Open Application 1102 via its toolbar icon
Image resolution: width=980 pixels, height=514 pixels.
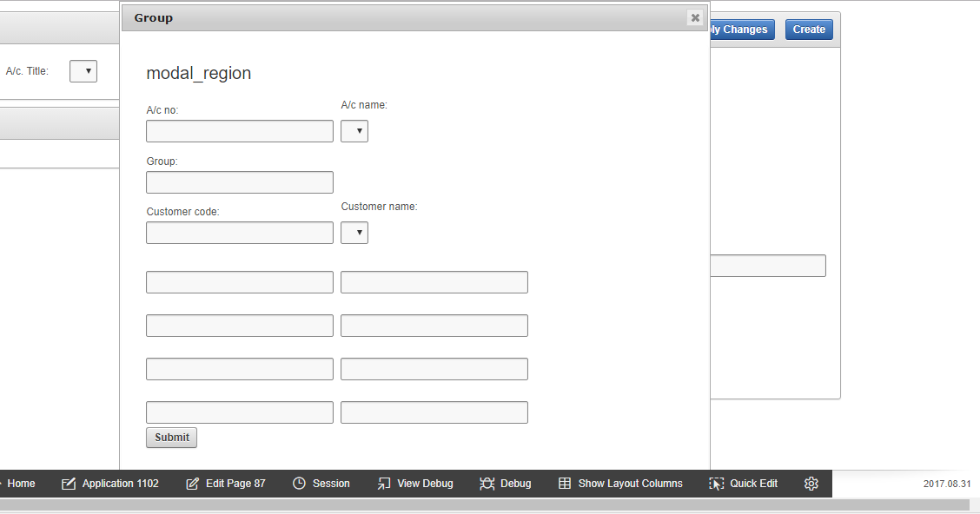(x=68, y=484)
